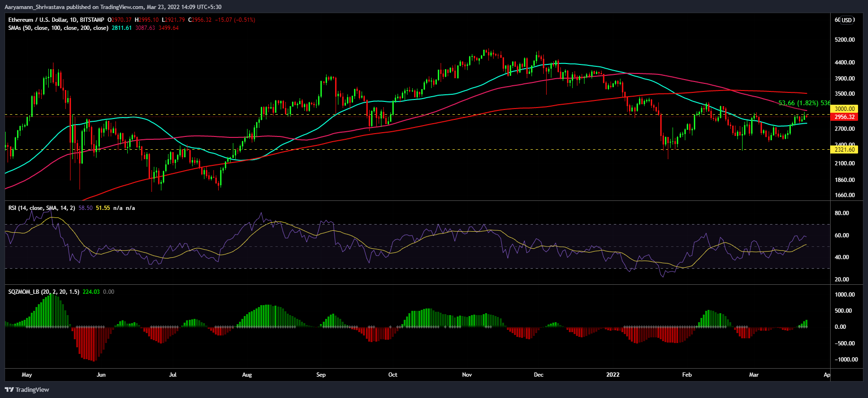Image resolution: width=868 pixels, height=398 pixels.
Task: Click the 3500.00 price axis label
Action: click(845, 94)
